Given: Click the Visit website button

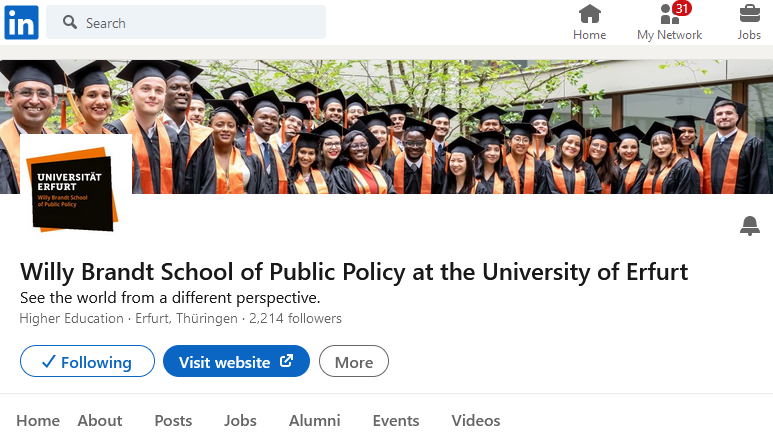Looking at the screenshot, I should (236, 362).
